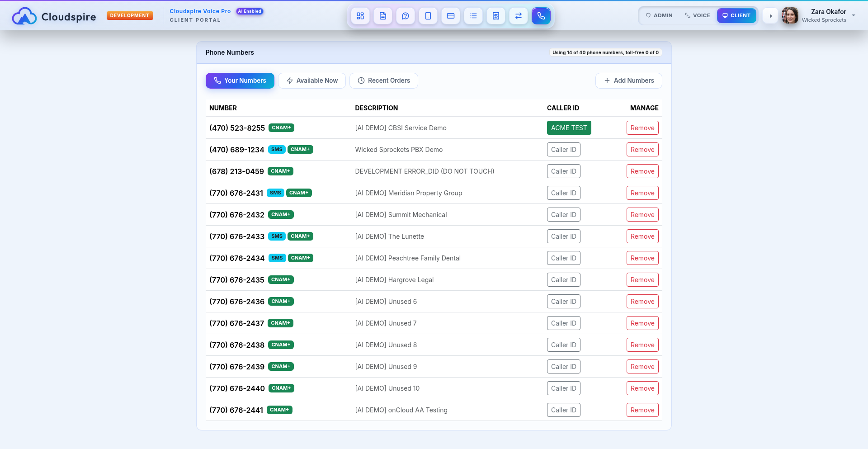Click the SMS badge on (770) 676-2431
Image resolution: width=868 pixels, height=449 pixels.
[275, 193]
